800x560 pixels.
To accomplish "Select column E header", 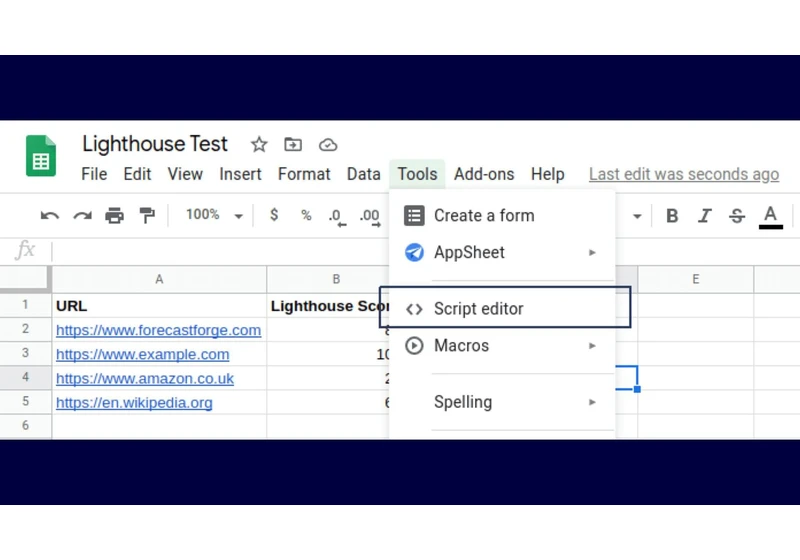I will point(695,279).
